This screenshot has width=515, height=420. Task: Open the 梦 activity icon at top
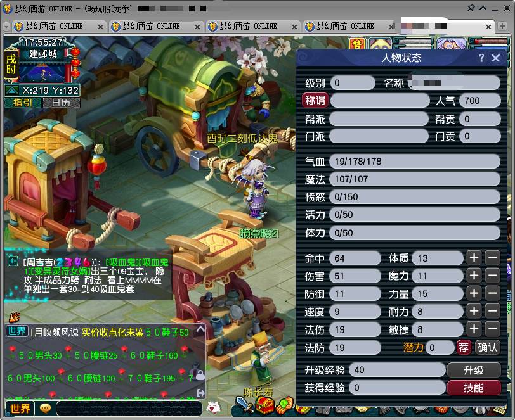coord(357,43)
